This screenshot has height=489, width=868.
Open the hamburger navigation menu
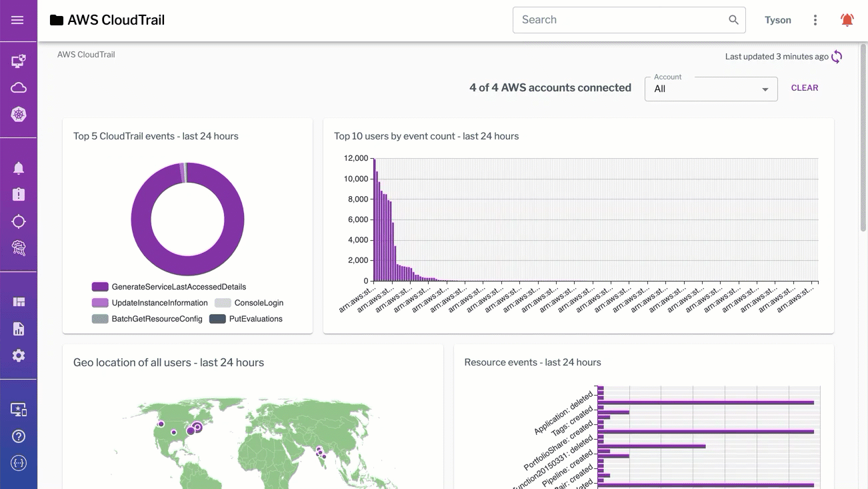coord(18,20)
